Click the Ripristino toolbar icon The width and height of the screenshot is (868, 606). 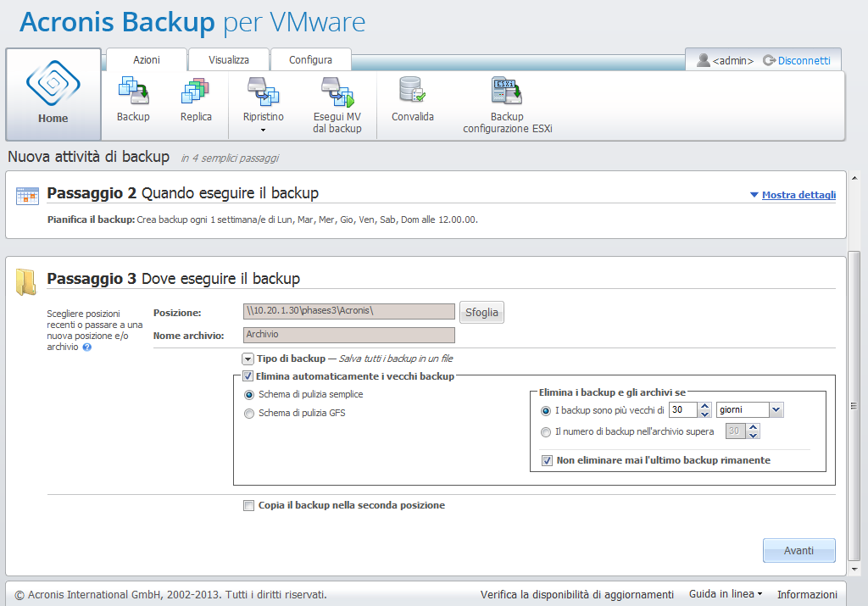point(263,92)
